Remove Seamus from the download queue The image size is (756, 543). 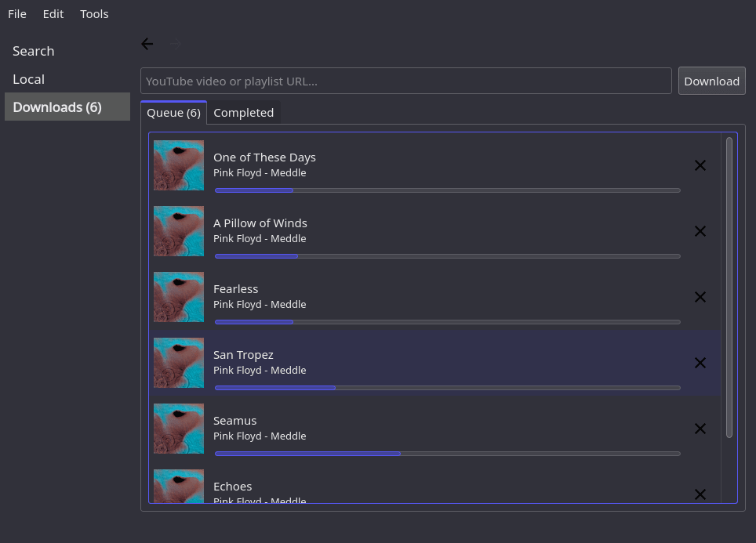click(700, 429)
